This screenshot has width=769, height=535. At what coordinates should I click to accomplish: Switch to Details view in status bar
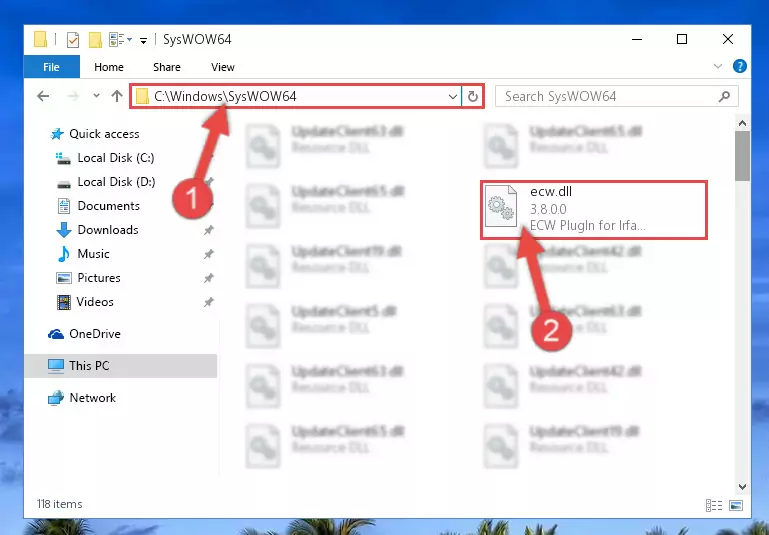(x=714, y=505)
